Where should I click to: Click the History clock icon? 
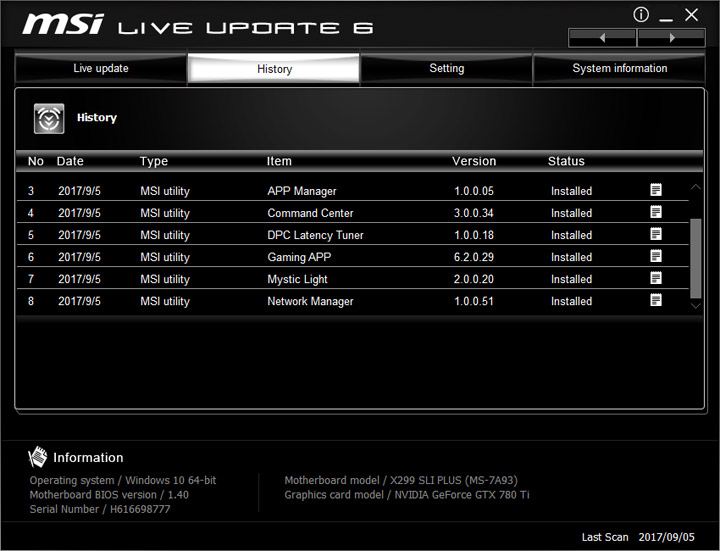(x=49, y=118)
